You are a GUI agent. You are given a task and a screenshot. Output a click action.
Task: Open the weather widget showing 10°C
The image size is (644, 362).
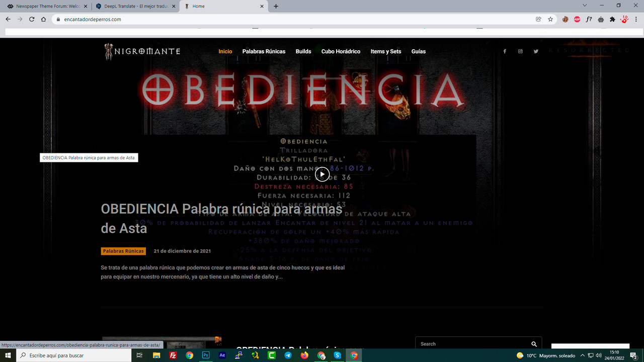pyautogui.click(x=546, y=355)
